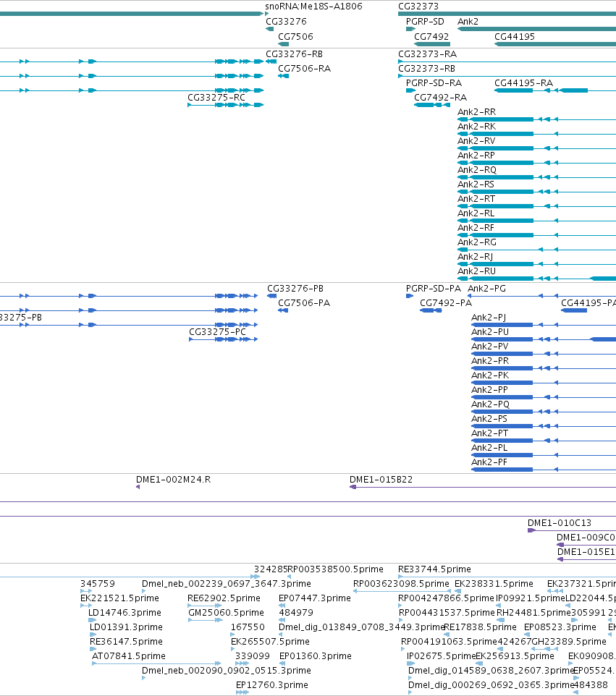Select transcript Ank2-RJ
Image resolution: width=616 pixels, height=696 pixels.
476,257
